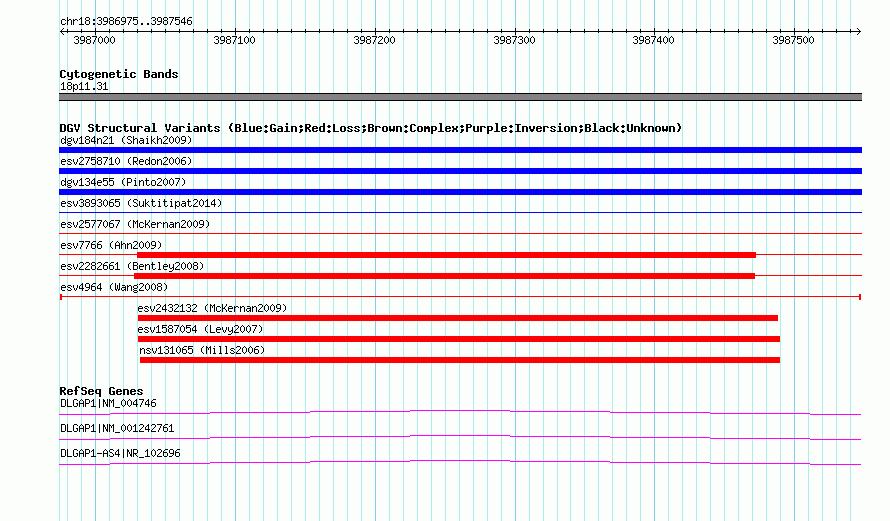
Task: Select variant label esv7766 (Ahn2009)
Action: [111, 245]
